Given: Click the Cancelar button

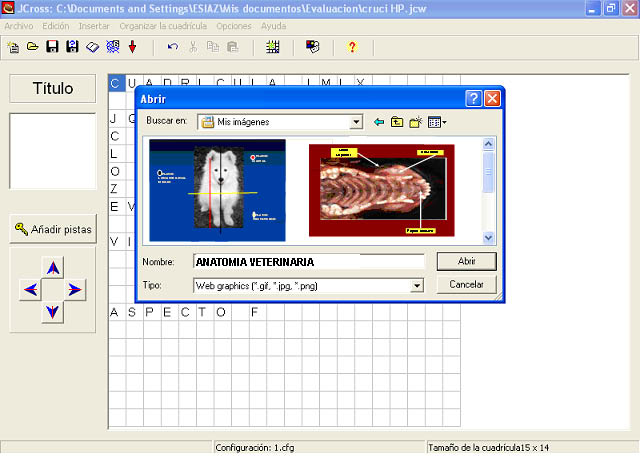Looking at the screenshot, I should 466,284.
